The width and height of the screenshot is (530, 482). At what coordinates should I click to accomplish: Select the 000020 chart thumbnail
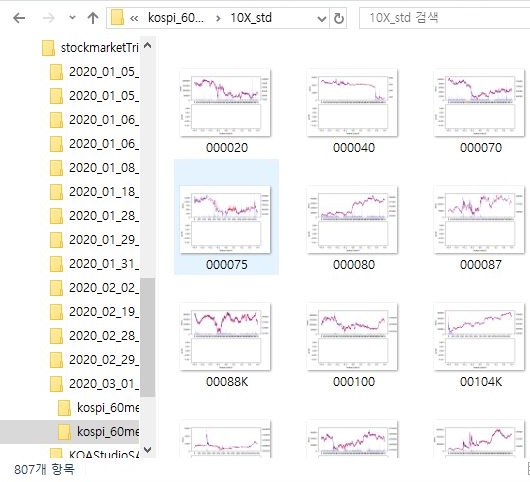pos(225,103)
